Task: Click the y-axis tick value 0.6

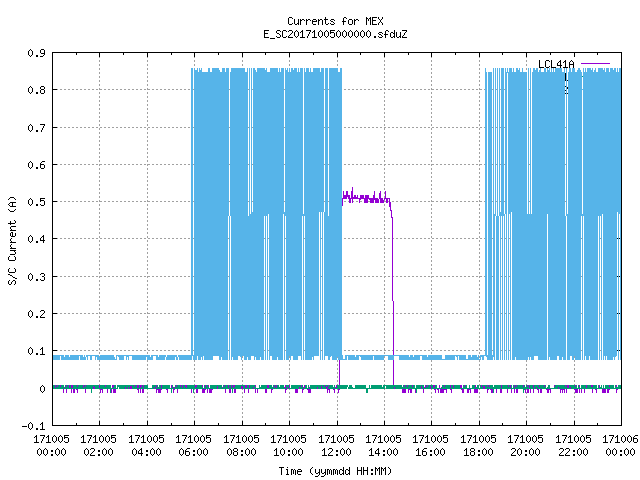Action: [36, 165]
